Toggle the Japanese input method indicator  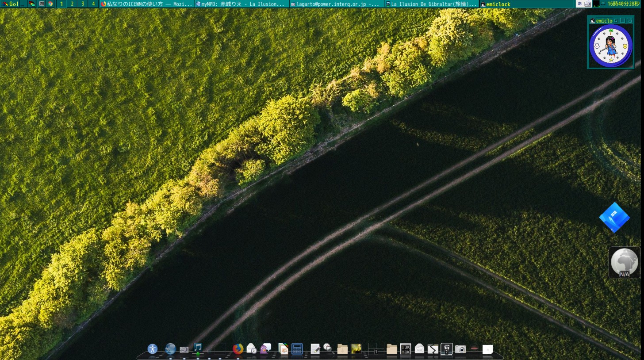click(579, 4)
